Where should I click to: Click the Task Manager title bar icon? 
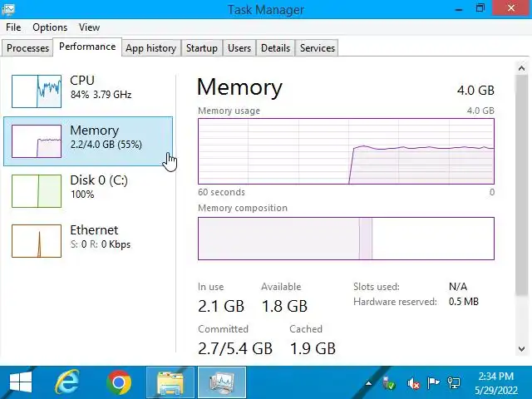click(x=10, y=9)
